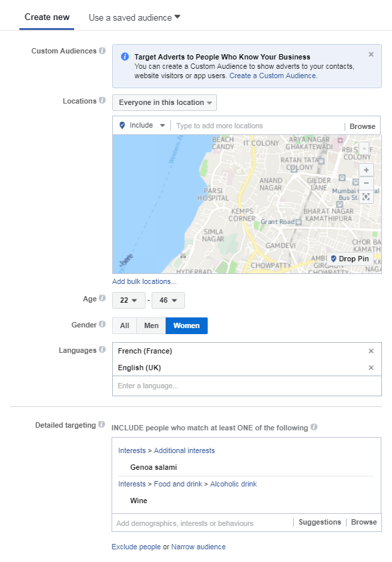The height and width of the screenshot is (562, 392).
Task: Click the Drop Pin button on map
Action: tap(350, 259)
